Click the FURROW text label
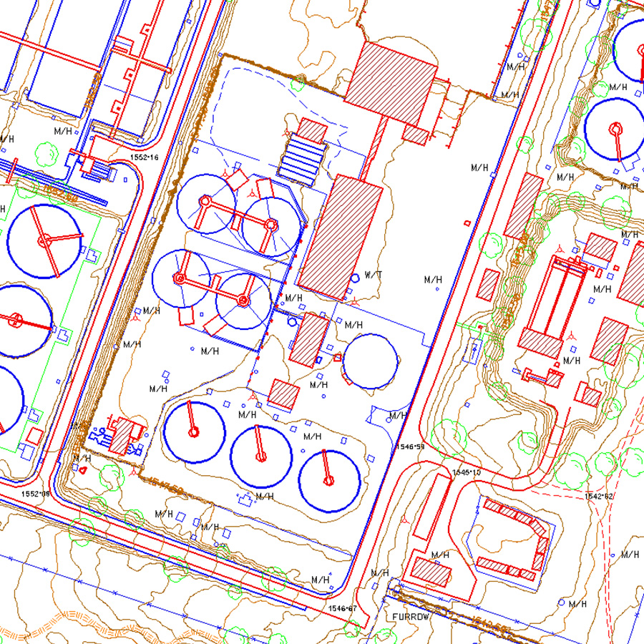 tap(409, 615)
